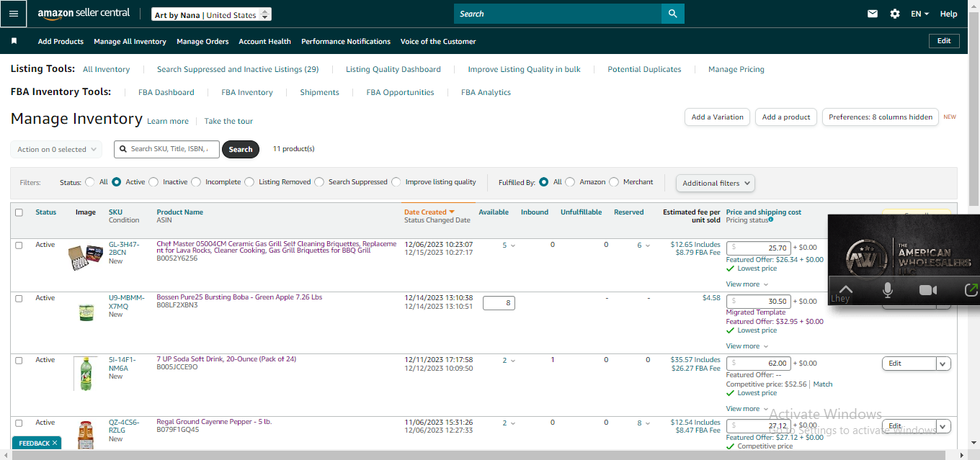
Task: Click the share screen icon in overlay
Action: point(971,290)
